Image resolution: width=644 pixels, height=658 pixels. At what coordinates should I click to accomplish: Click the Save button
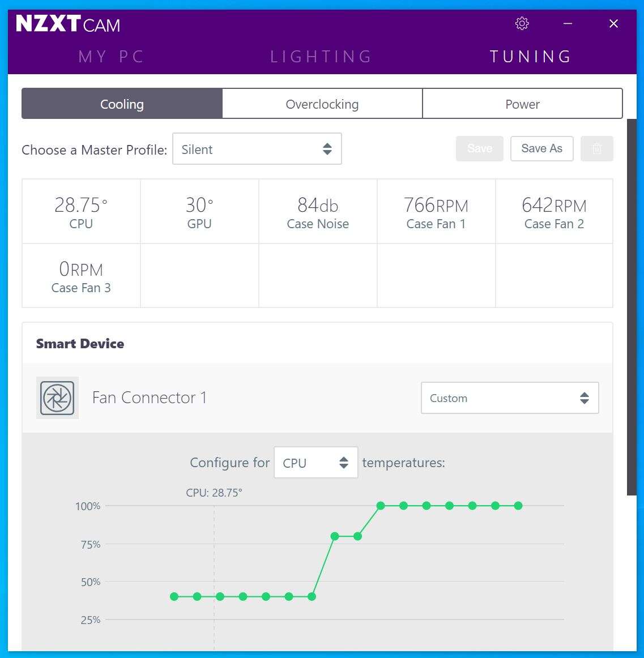point(479,149)
